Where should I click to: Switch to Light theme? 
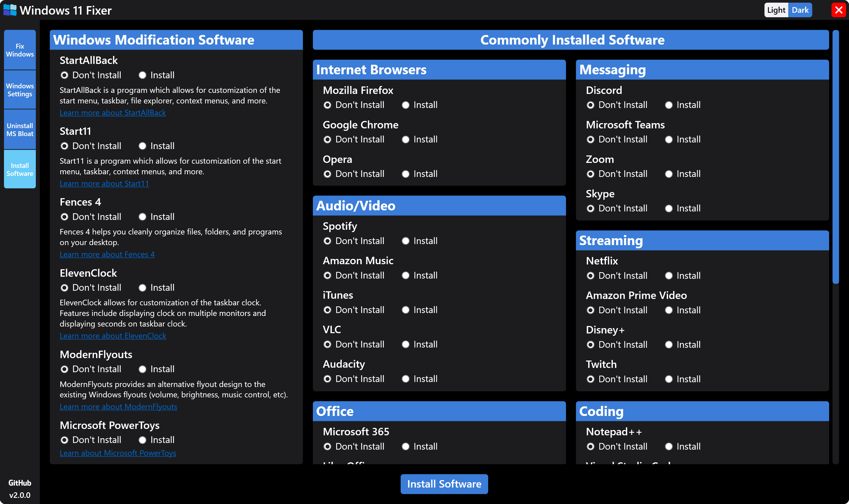point(776,10)
